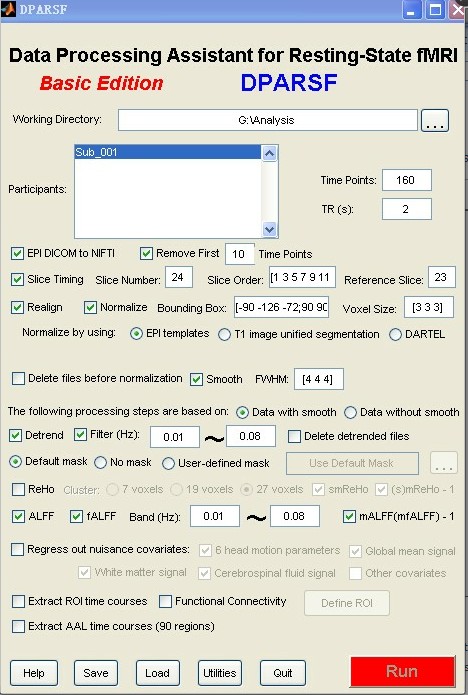
Task: Enable Functional Connectivity checkbox
Action: [165, 601]
